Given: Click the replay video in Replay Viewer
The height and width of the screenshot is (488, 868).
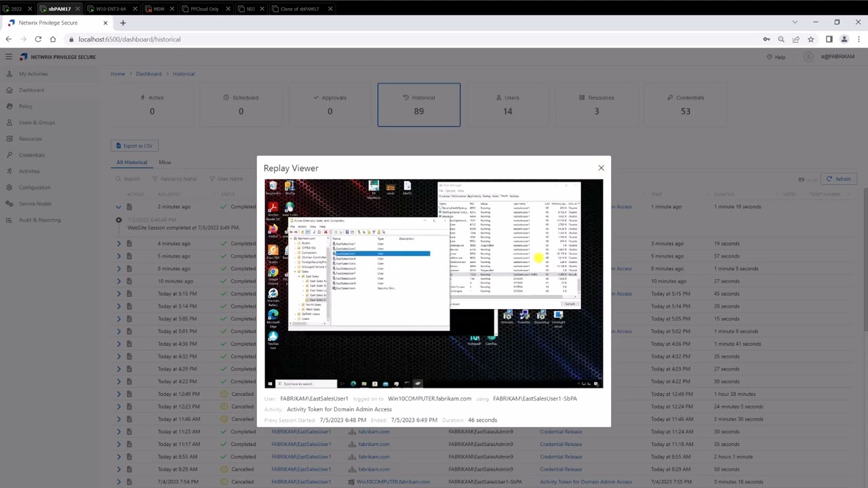Looking at the screenshot, I should 434,283.
